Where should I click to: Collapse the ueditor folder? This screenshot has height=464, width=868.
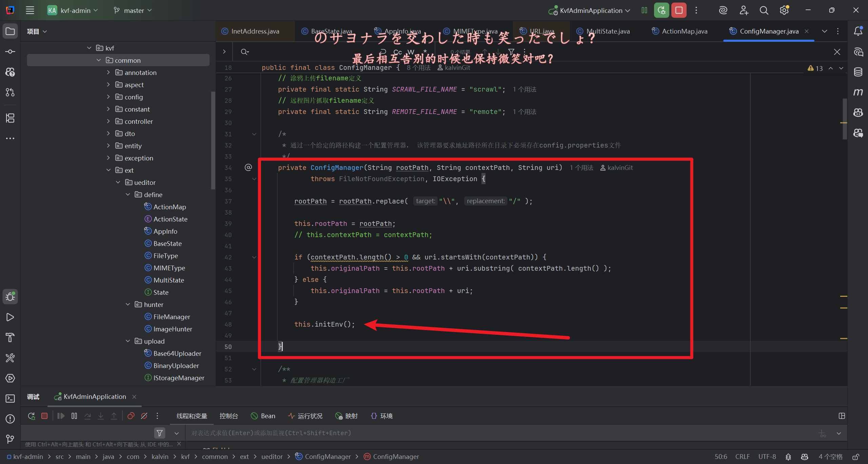point(118,182)
